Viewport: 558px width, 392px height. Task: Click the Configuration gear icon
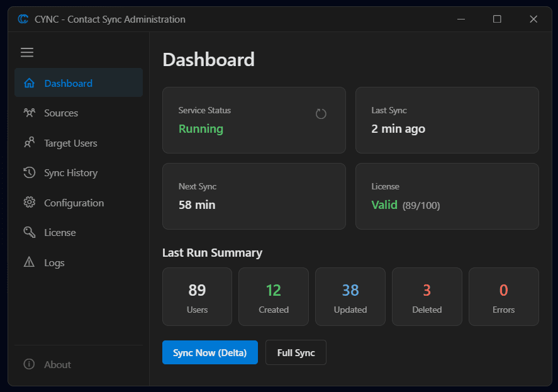coord(29,203)
